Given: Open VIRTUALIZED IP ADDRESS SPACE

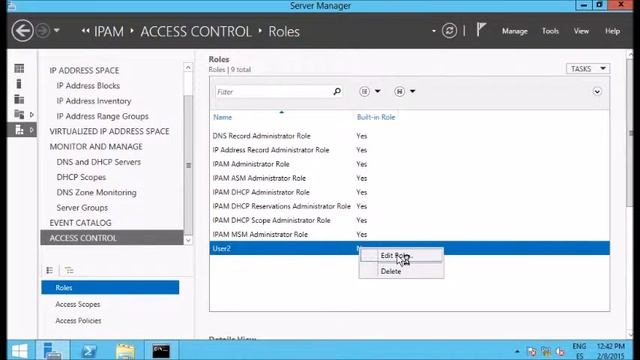Looking at the screenshot, I should [109, 131].
